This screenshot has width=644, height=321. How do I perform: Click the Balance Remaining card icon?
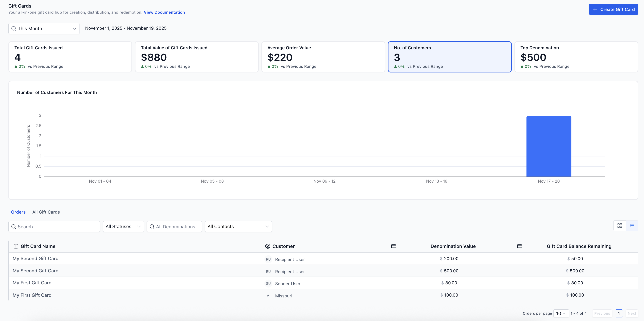pyautogui.click(x=519, y=246)
